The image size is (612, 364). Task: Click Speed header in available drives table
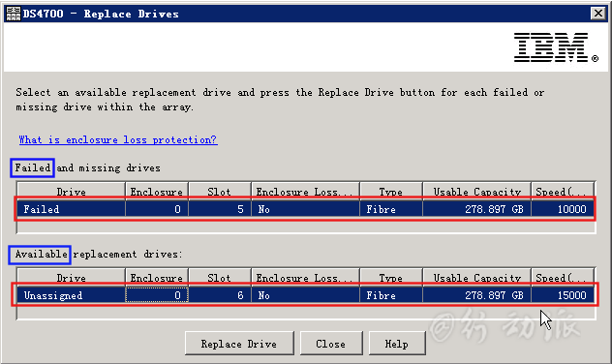(563, 278)
